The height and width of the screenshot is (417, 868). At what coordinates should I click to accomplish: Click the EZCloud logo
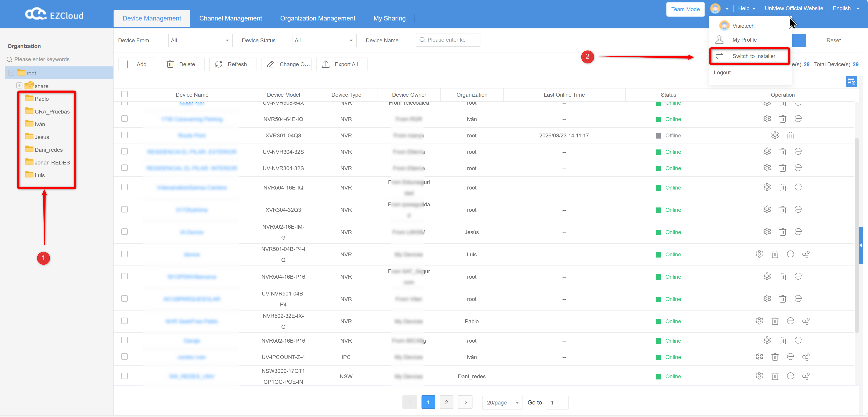coord(54,15)
